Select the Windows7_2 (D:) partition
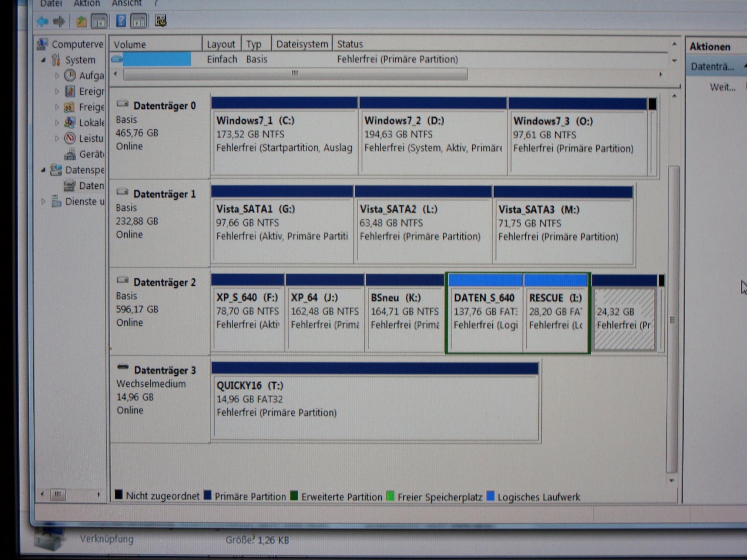The height and width of the screenshot is (560, 747). [x=433, y=136]
